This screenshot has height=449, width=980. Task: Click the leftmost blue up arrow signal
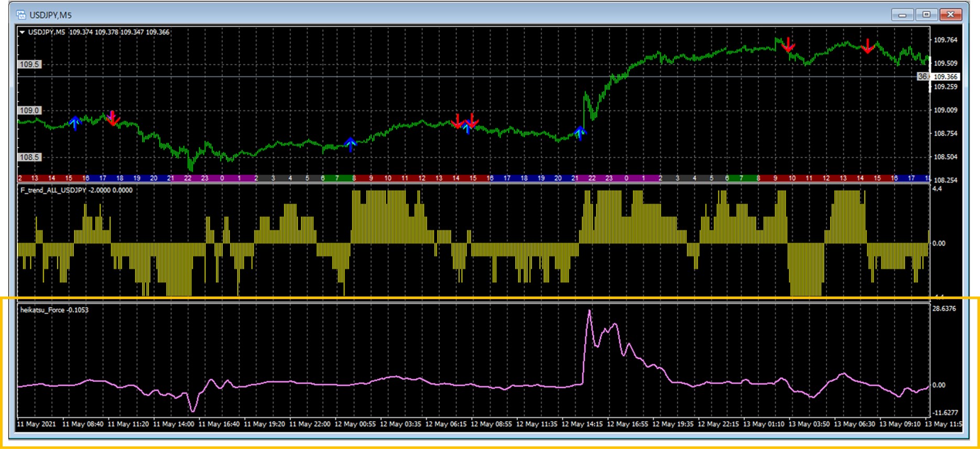pos(75,123)
